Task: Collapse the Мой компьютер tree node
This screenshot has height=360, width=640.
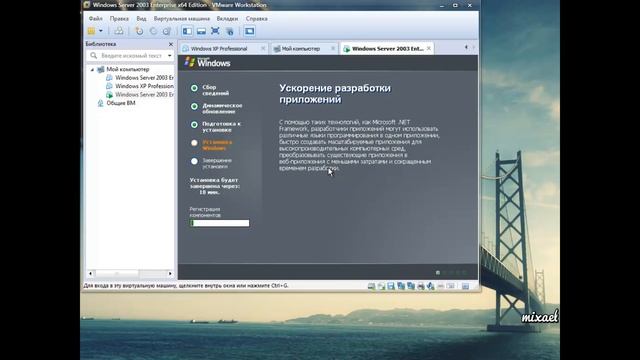Action: [92, 69]
